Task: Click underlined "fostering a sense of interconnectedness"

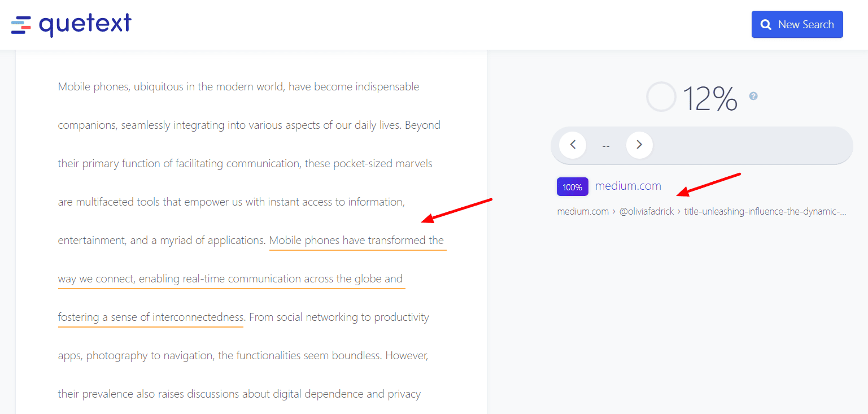Action: click(x=151, y=317)
